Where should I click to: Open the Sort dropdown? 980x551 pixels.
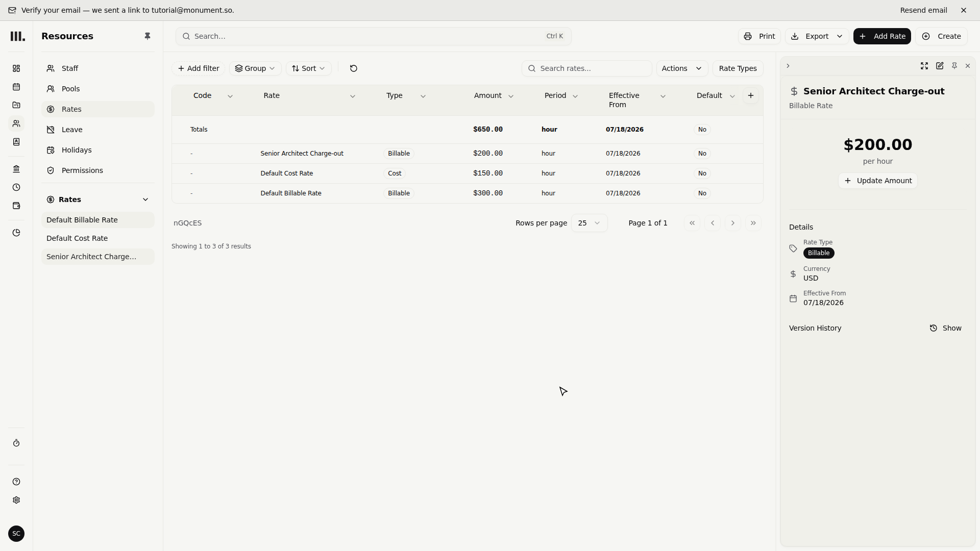tap(308, 68)
